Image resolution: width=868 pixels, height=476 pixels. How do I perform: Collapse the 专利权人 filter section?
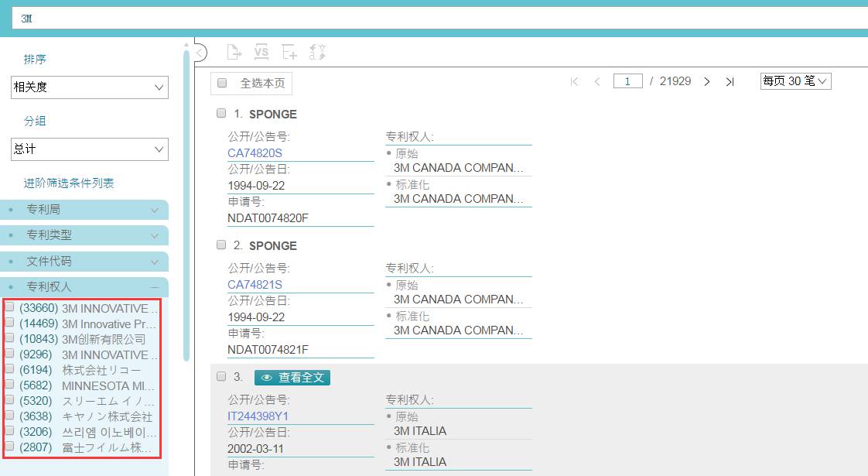coord(84,286)
